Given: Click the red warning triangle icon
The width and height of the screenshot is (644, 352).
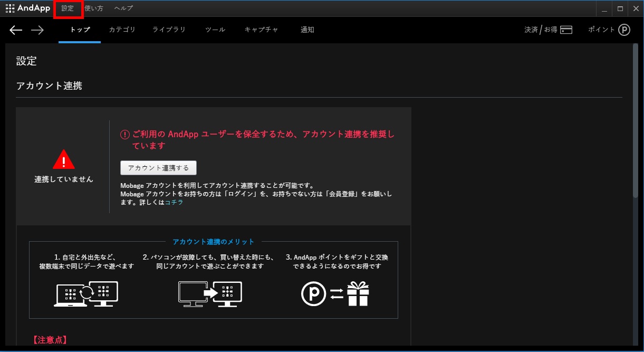Looking at the screenshot, I should 64,159.
